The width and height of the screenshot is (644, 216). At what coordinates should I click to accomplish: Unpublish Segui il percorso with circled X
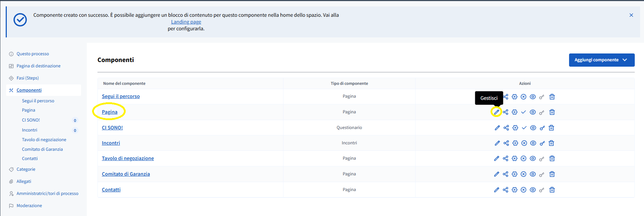(523, 97)
